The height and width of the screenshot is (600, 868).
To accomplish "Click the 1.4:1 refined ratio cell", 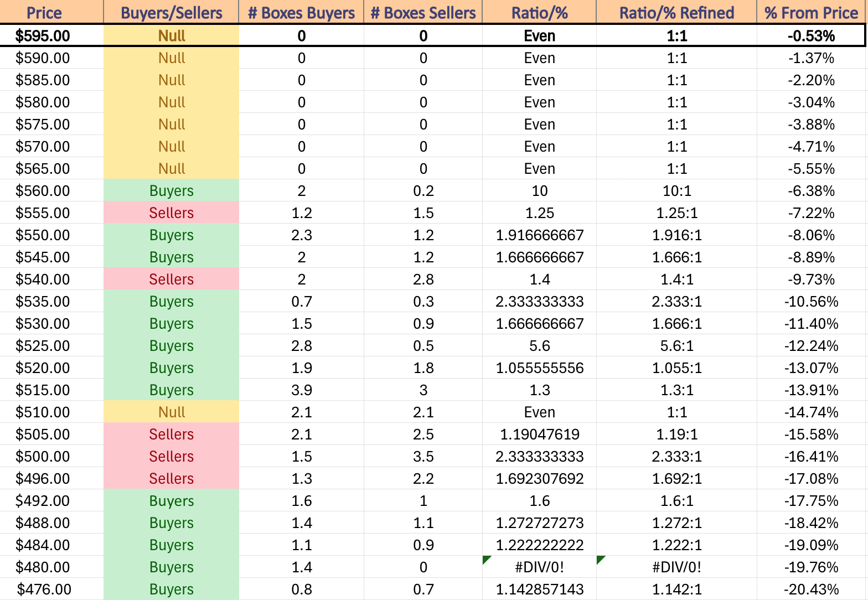I will (x=676, y=279).
